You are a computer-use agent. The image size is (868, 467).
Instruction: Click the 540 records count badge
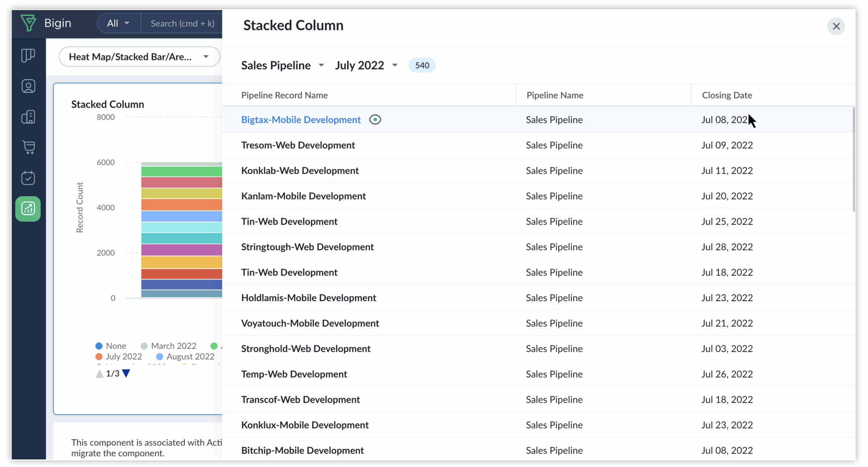[x=422, y=65]
